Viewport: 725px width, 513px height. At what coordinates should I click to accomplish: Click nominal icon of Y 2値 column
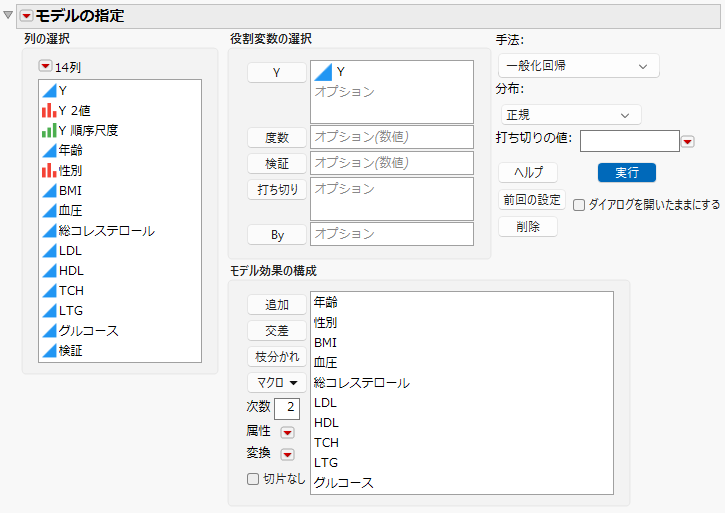[49, 111]
